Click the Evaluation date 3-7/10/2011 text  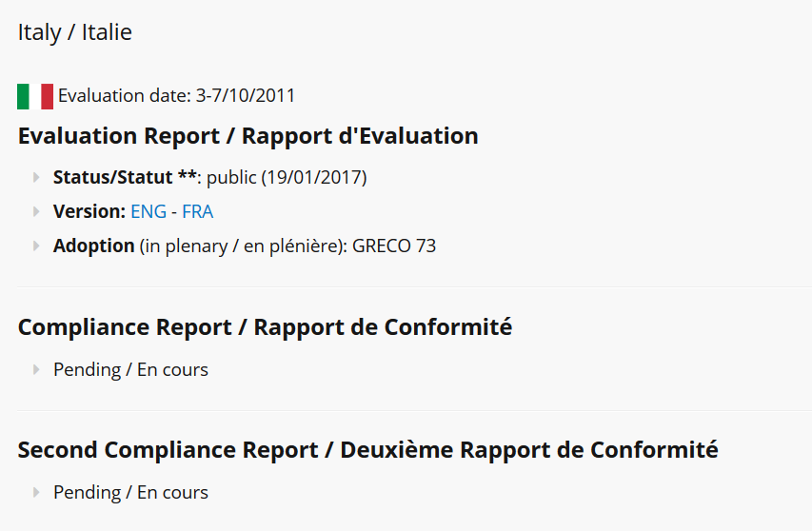(177, 96)
